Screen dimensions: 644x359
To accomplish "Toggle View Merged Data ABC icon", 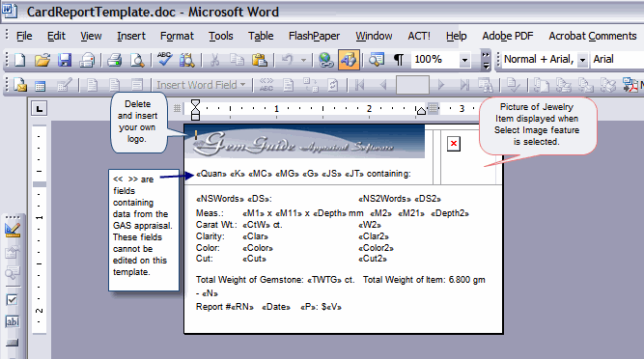I will (x=266, y=85).
